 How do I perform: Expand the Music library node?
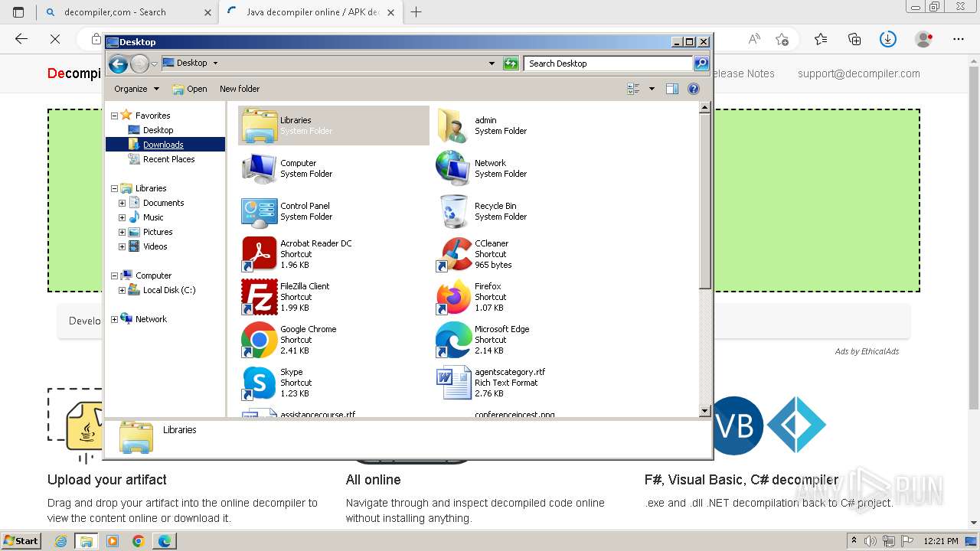point(122,217)
